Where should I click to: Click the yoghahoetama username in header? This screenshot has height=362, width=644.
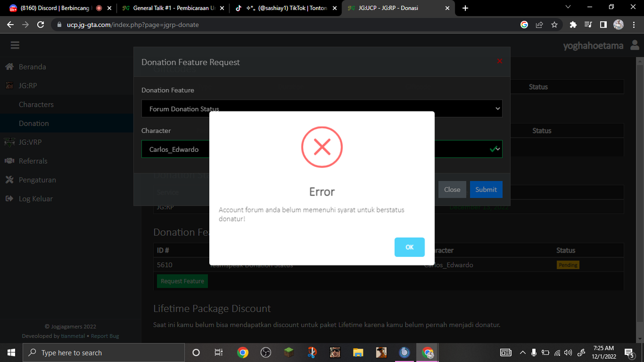(x=593, y=46)
